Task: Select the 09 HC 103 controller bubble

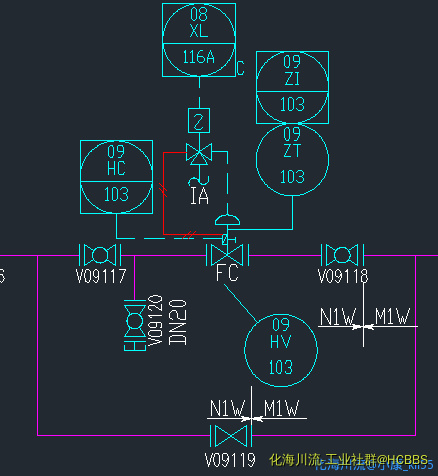Action: (x=116, y=177)
